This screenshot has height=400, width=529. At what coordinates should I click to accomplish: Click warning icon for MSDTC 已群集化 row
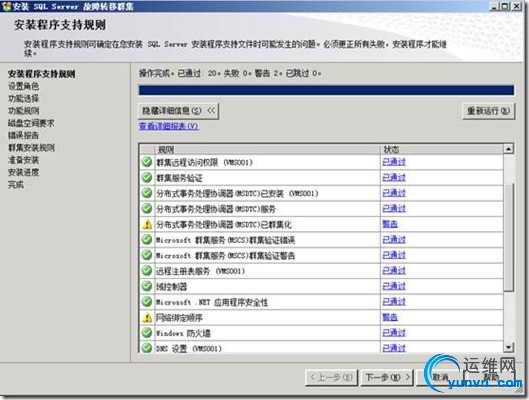pyautogui.click(x=147, y=224)
